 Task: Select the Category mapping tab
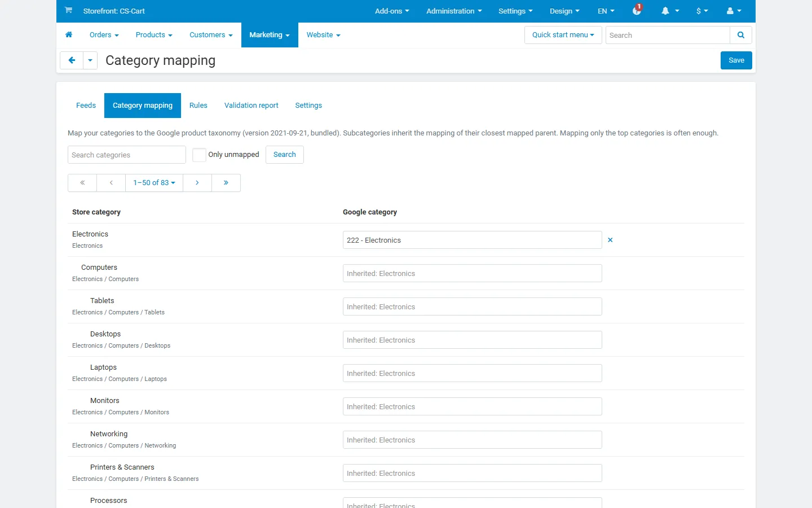[143, 106]
